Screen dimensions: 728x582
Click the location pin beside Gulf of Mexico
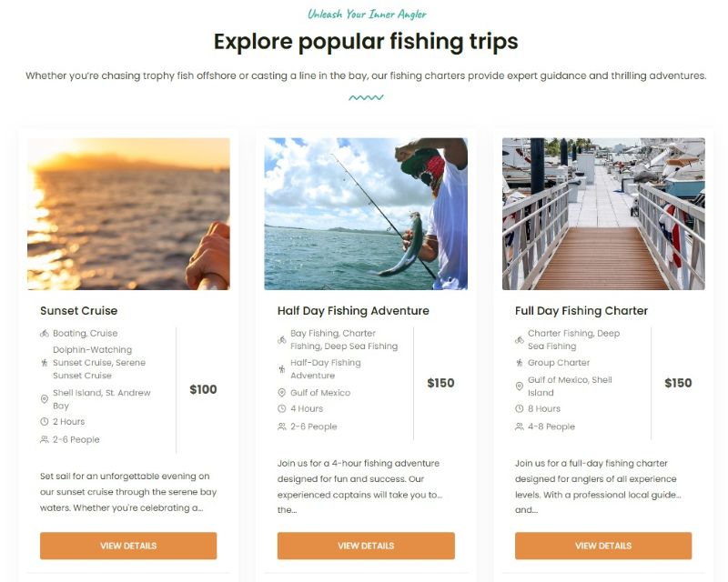[x=282, y=393]
